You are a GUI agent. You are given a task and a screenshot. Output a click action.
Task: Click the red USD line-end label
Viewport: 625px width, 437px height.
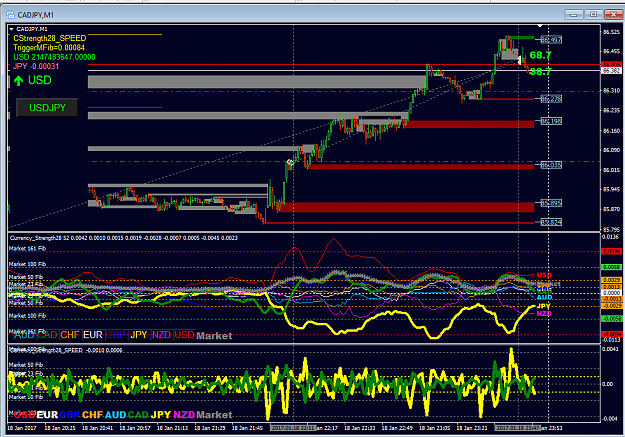point(544,275)
